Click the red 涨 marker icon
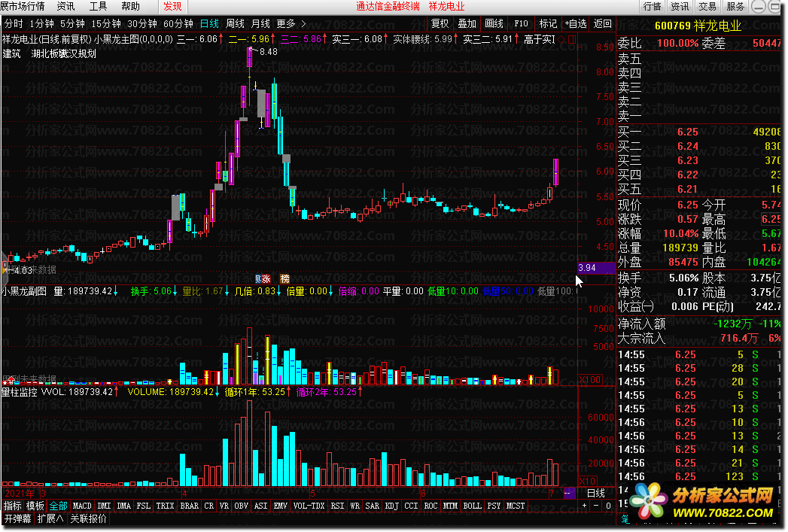Viewport: 788px width, 532px height. click(x=266, y=279)
